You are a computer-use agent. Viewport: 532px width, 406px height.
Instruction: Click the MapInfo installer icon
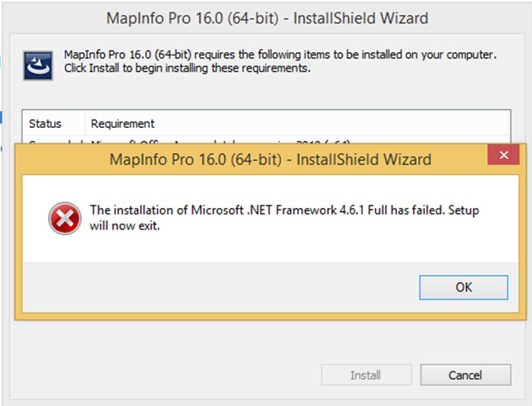click(38, 64)
